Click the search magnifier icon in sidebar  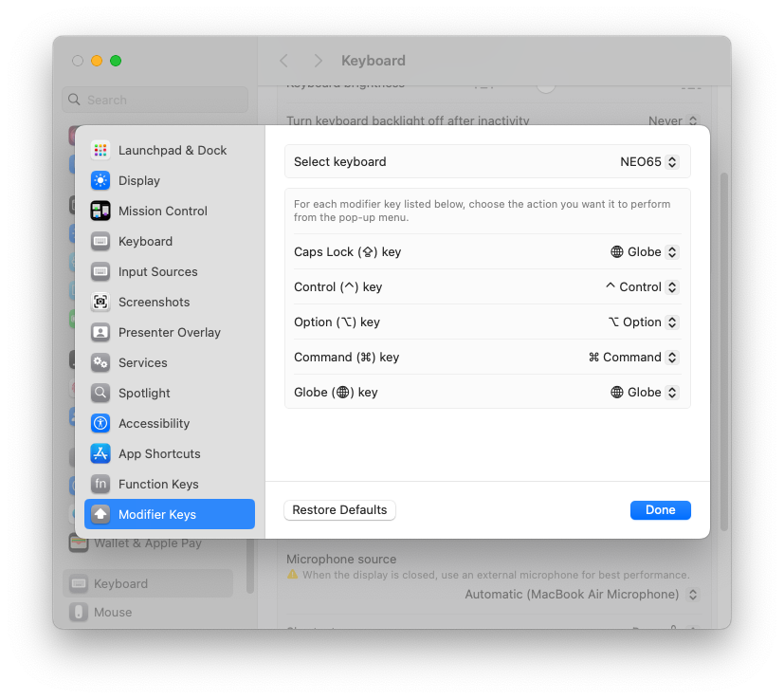pos(74,100)
